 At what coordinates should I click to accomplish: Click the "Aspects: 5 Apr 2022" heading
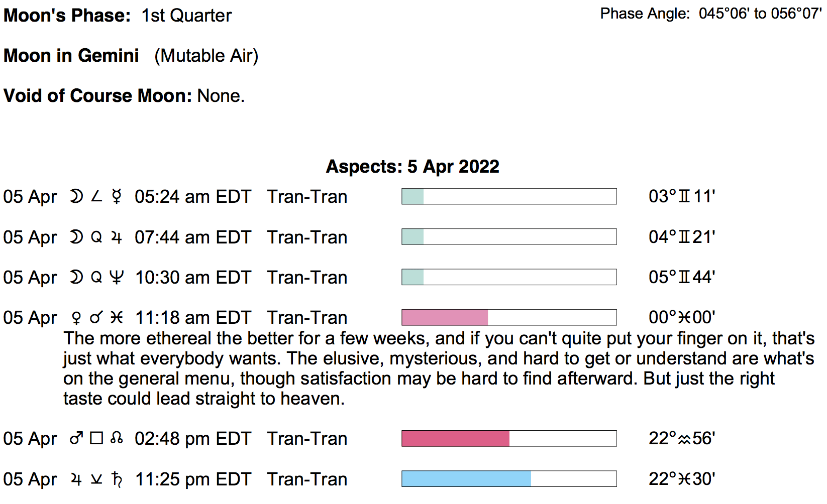[x=412, y=166]
